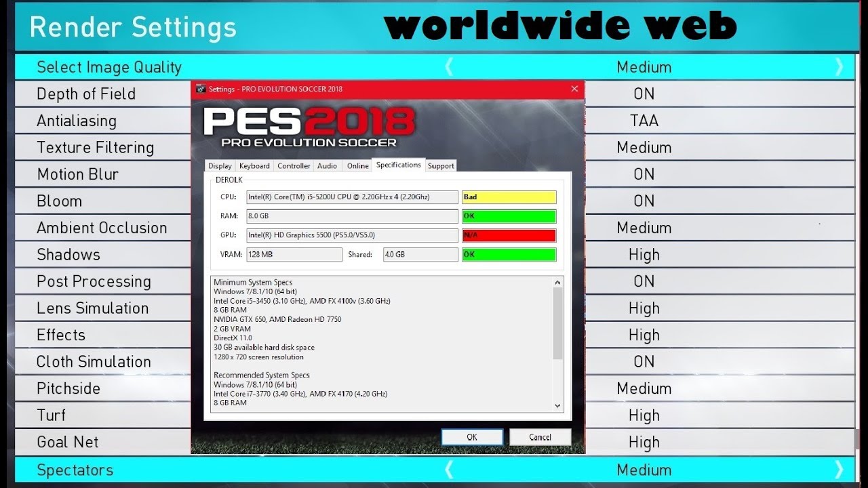Switch to the Audio tab
This screenshot has height=488, width=868.
point(327,165)
